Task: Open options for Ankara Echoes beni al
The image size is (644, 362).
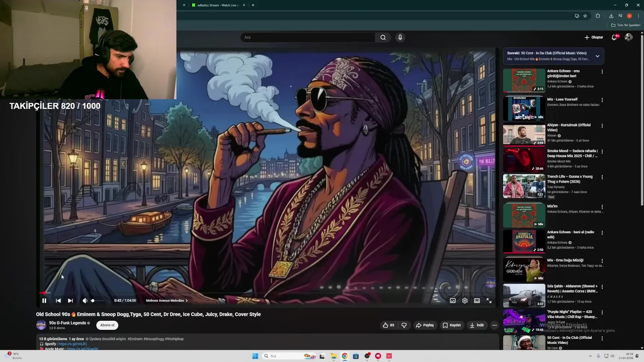Action: 602,233
